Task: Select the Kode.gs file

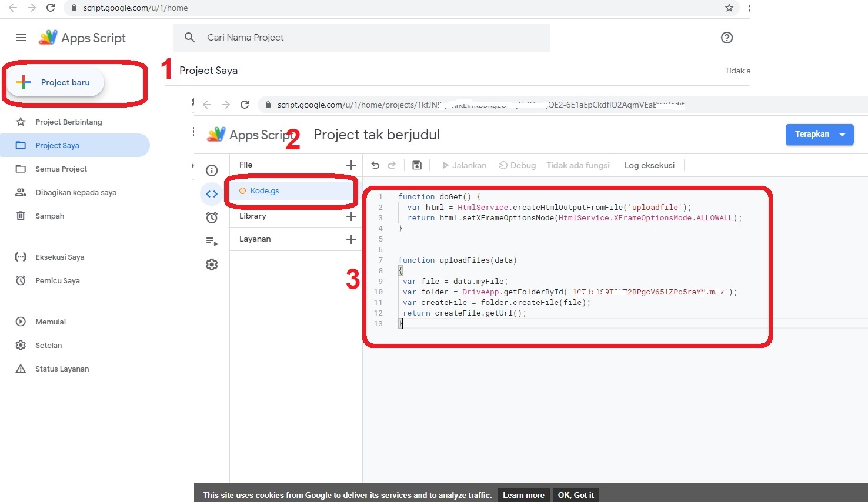Action: click(x=263, y=190)
